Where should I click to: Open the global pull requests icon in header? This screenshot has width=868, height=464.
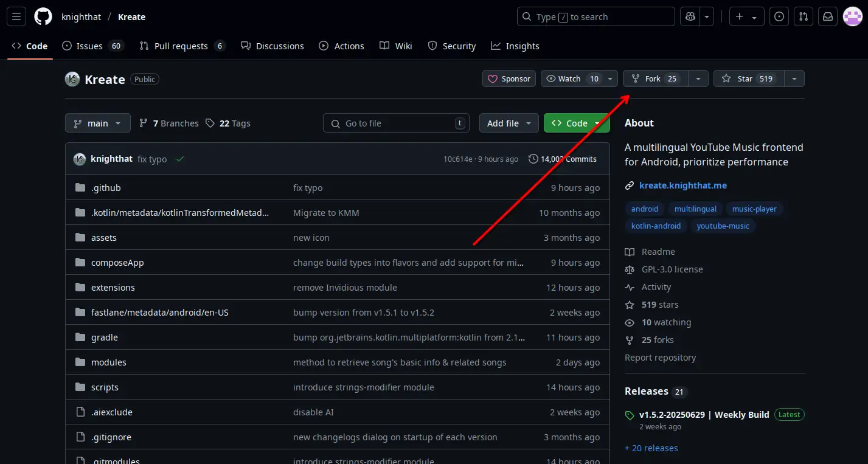[804, 17]
